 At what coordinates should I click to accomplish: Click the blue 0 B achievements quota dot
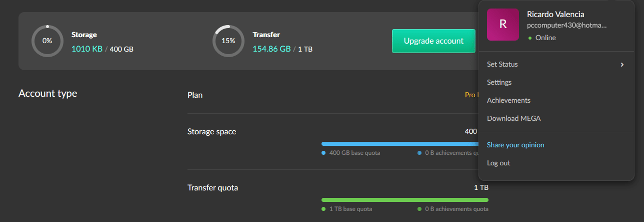coord(419,153)
